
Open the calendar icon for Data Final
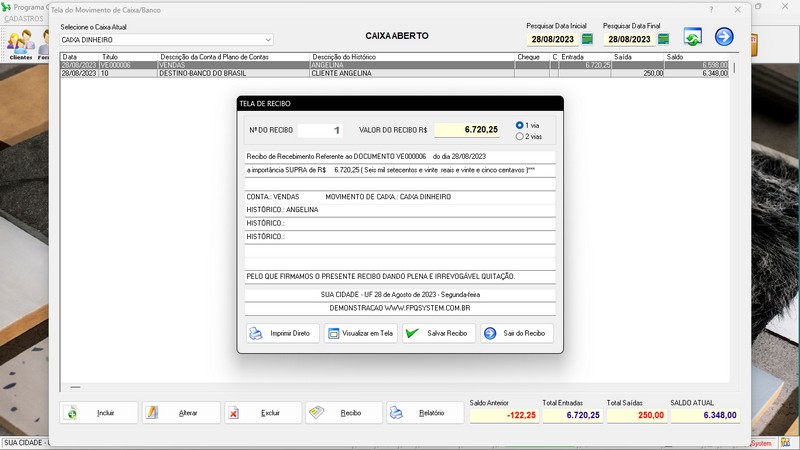(x=663, y=39)
